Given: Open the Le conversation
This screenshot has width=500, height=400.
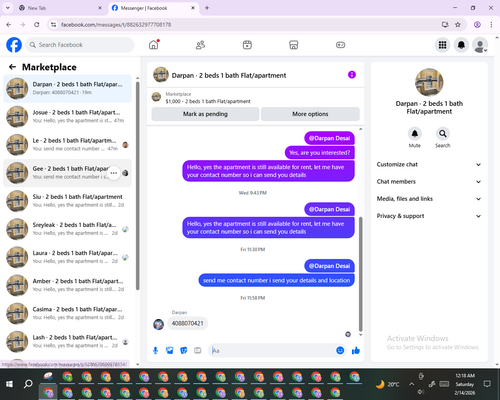Looking at the screenshot, I should [67, 145].
